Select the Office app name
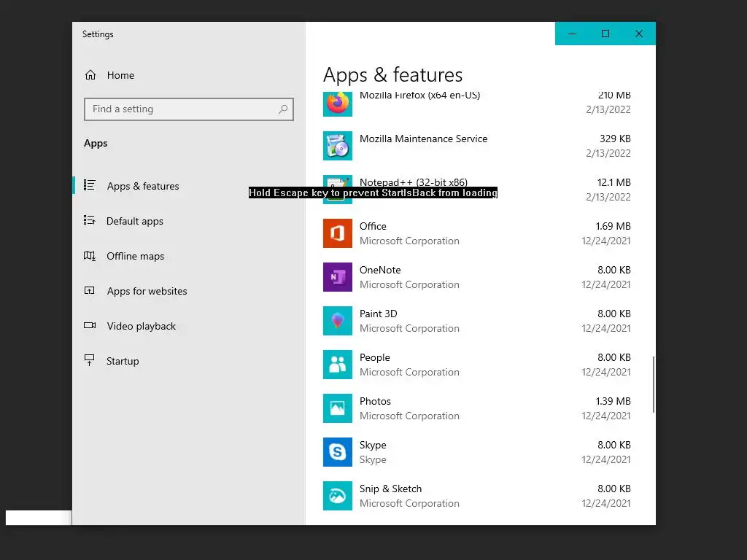The image size is (747, 560). [373, 226]
